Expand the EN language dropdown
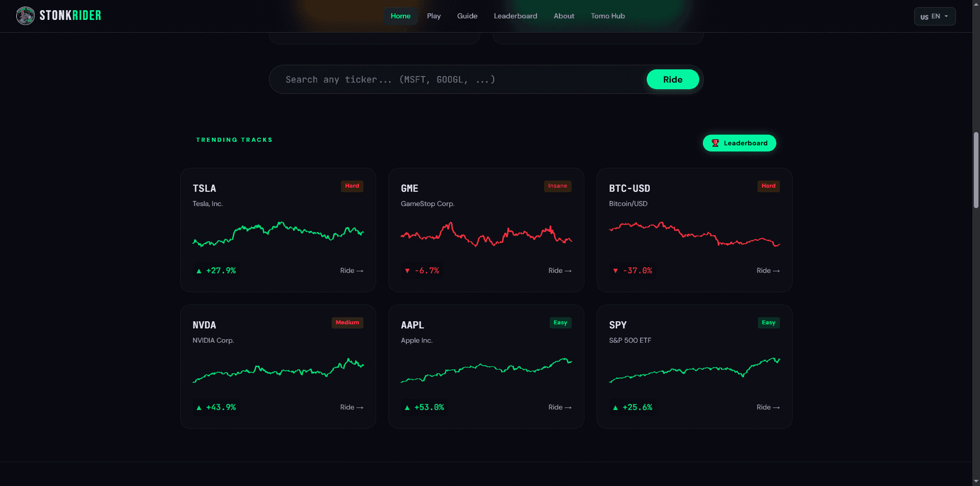This screenshot has width=980, height=486. coord(935,16)
